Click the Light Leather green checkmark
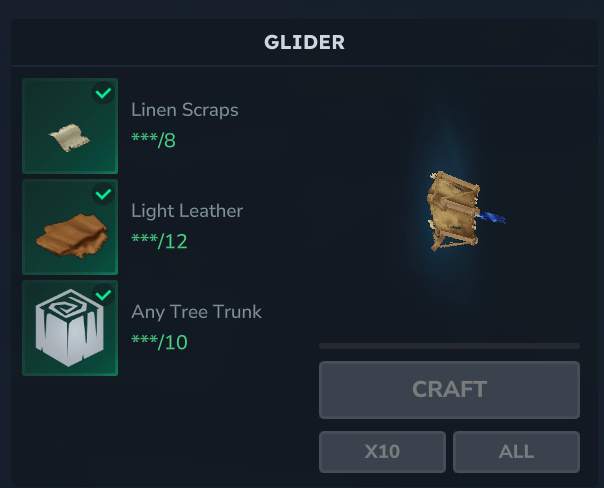Image resolution: width=604 pixels, height=488 pixels. [x=103, y=194]
